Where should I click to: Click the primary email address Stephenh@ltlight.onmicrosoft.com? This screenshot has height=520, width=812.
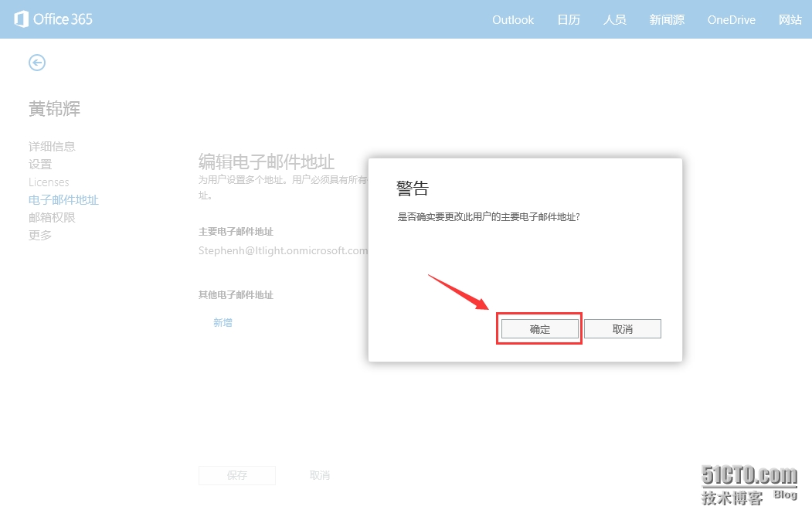pyautogui.click(x=283, y=250)
